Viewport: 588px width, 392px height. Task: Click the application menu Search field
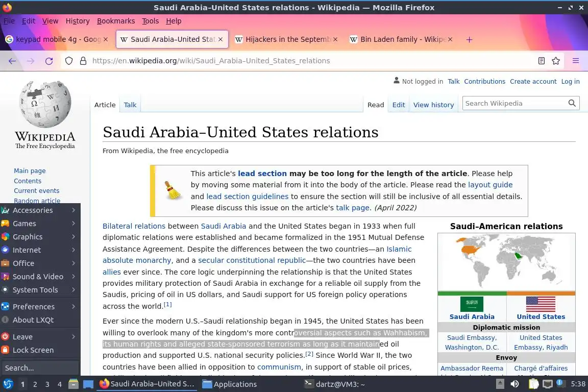(x=40, y=368)
